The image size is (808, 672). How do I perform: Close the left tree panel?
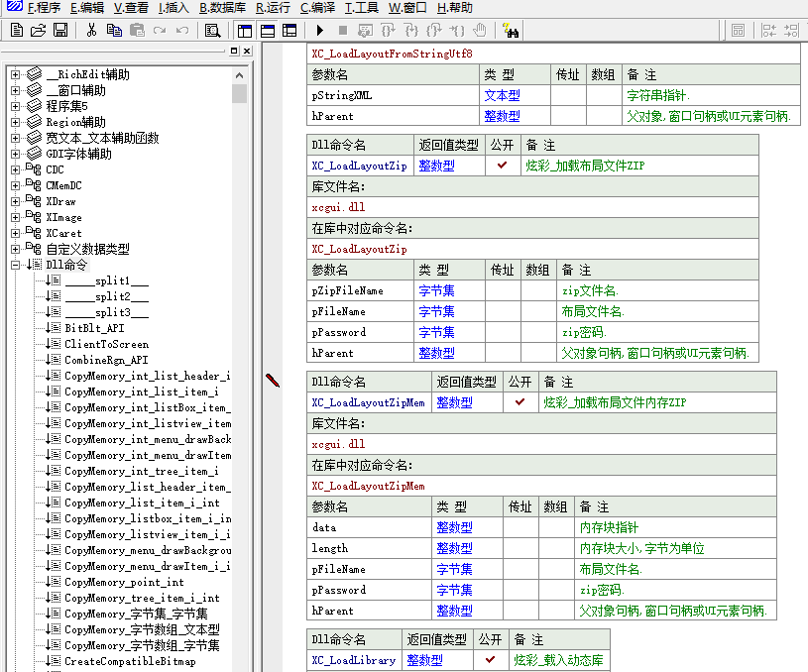coord(247,51)
